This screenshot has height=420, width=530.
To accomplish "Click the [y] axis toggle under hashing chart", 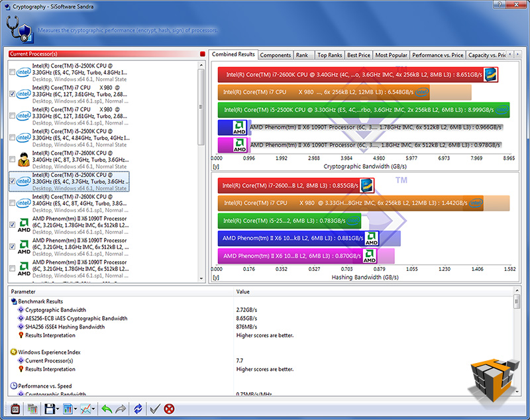I will point(216,278).
